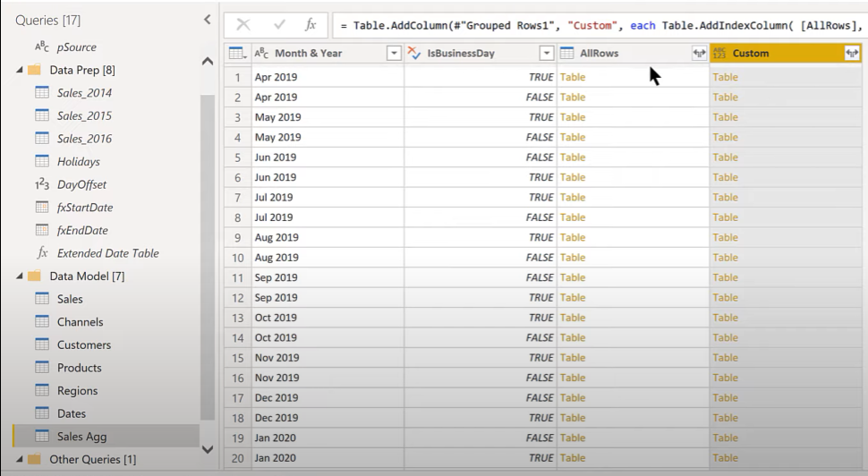
Task: Click the FALSE value in row 11
Action: 540,277
